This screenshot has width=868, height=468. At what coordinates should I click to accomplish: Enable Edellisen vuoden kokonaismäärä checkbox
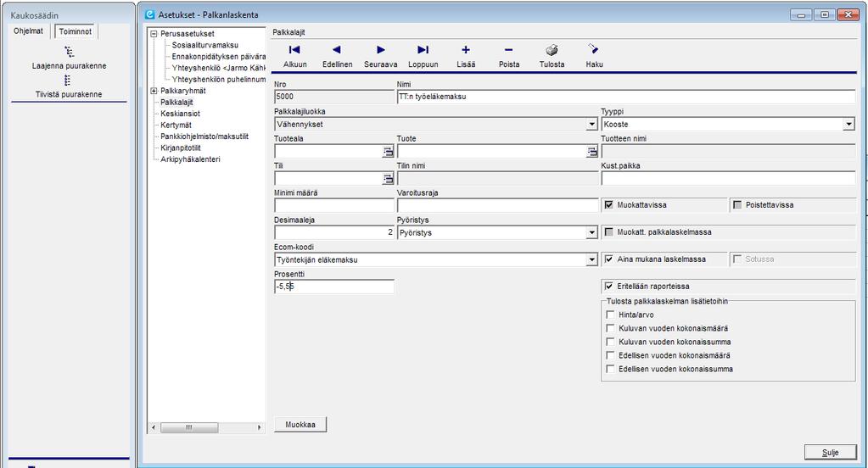[611, 355]
